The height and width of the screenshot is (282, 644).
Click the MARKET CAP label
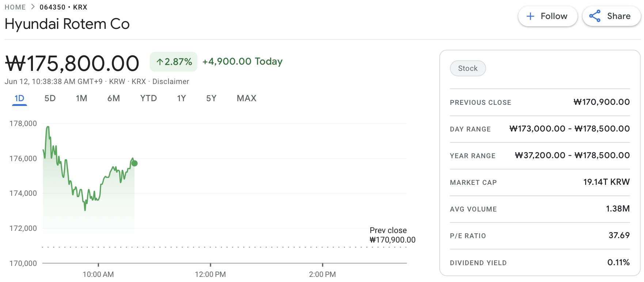tap(473, 183)
